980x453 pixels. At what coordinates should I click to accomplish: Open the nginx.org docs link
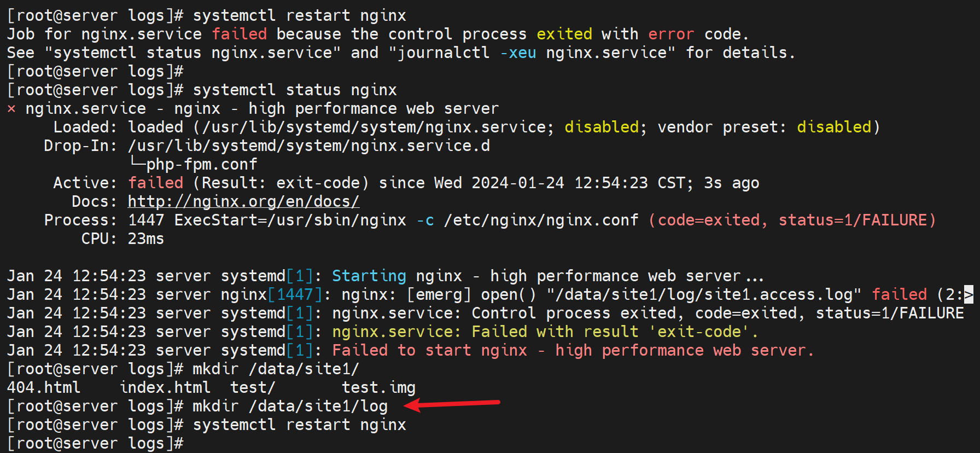coord(243,201)
